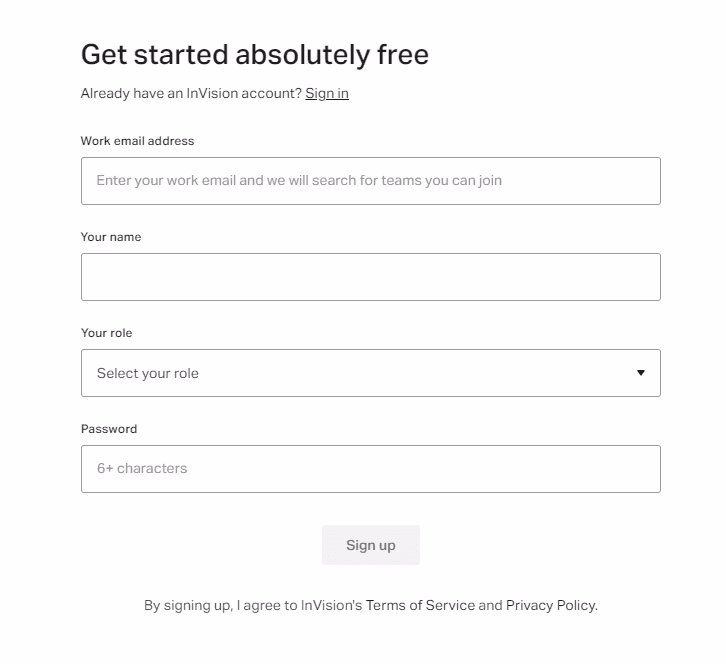
Task: Click the Select your role placeholder text
Action: point(148,373)
